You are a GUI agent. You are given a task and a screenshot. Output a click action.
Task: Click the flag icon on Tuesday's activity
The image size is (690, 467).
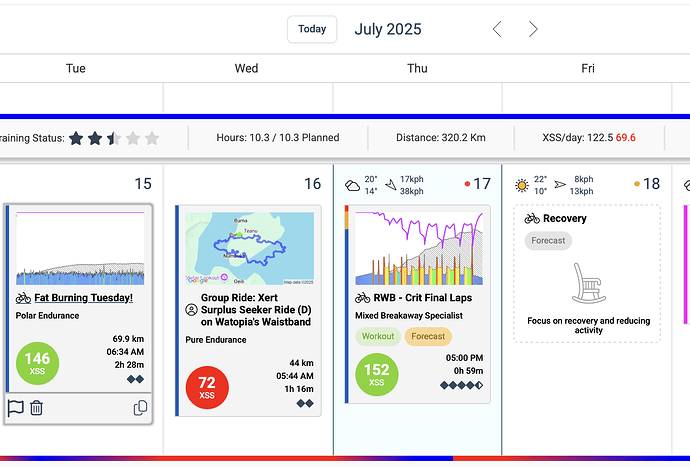(x=15, y=407)
